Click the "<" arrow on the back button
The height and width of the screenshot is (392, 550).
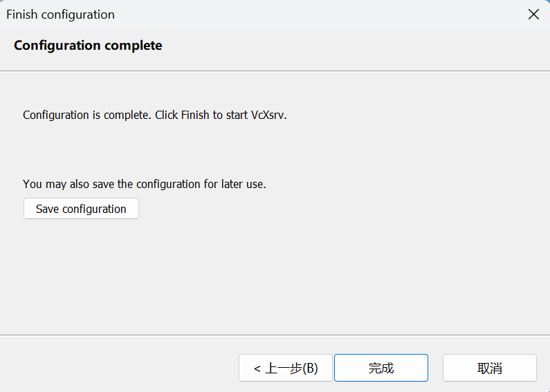click(257, 368)
